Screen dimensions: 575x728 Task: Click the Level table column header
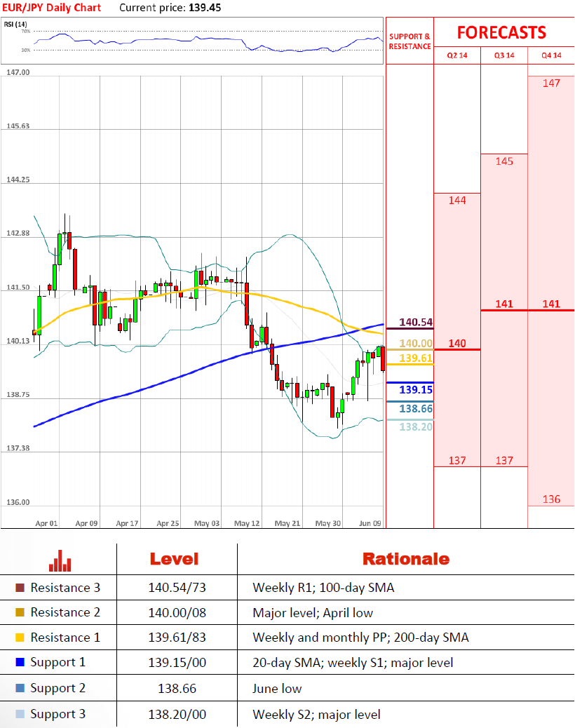[174, 559]
